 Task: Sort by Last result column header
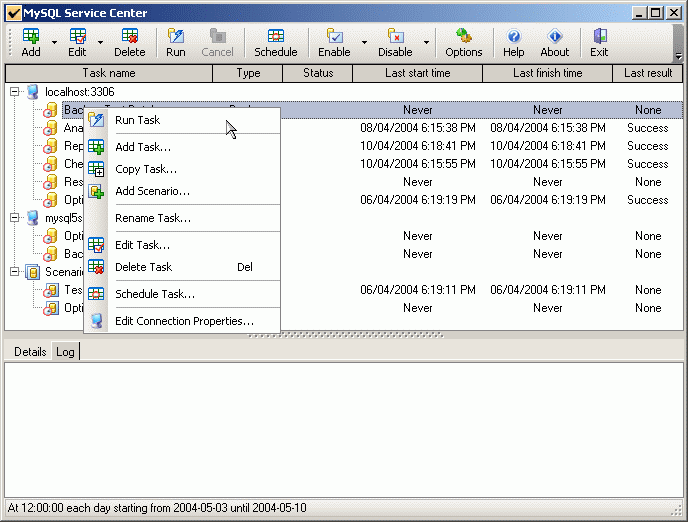648,73
